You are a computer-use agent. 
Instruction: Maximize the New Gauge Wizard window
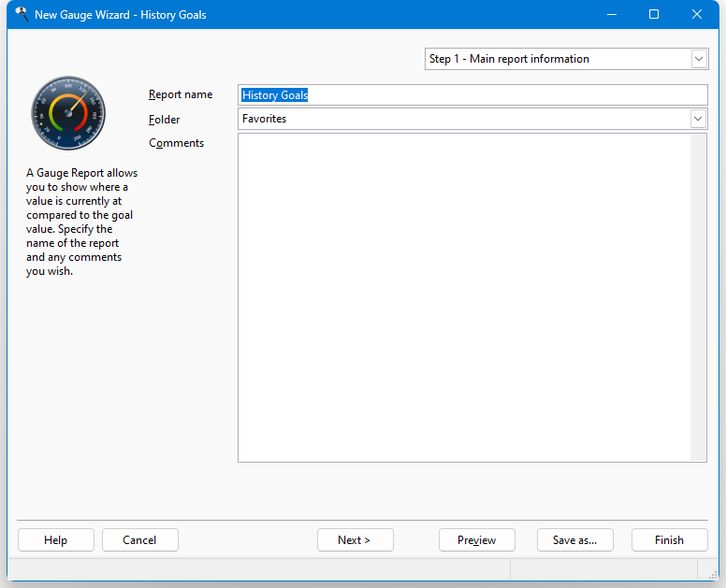click(x=654, y=14)
